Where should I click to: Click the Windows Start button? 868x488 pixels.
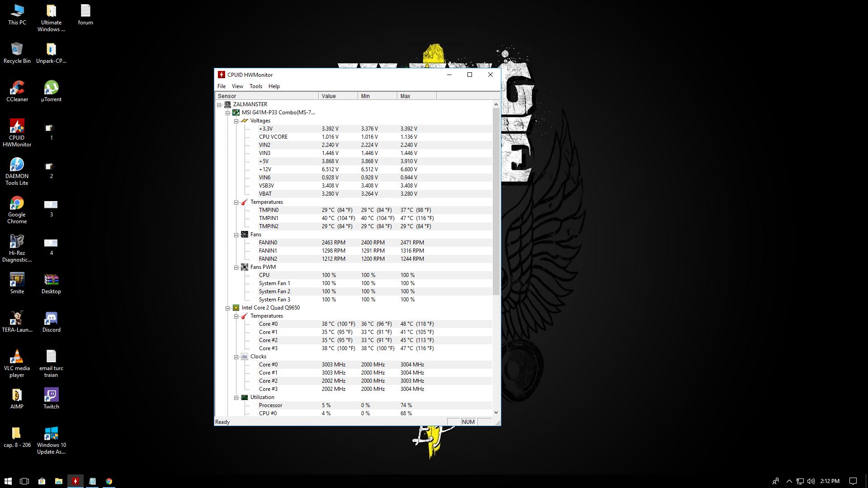point(8,481)
